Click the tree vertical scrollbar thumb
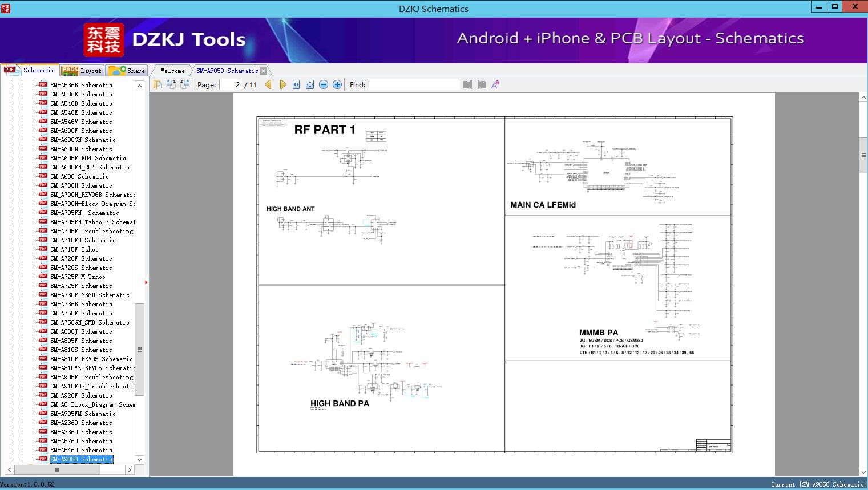The height and width of the screenshot is (490, 868). [x=139, y=349]
